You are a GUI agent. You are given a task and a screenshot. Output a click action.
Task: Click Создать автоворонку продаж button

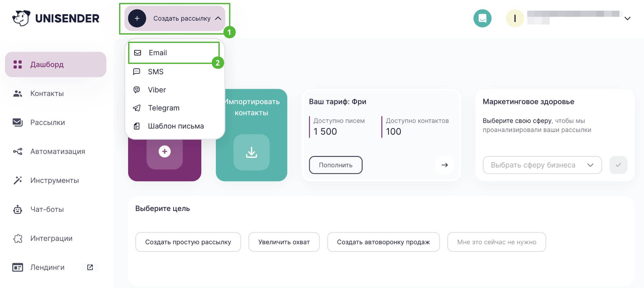tap(383, 242)
